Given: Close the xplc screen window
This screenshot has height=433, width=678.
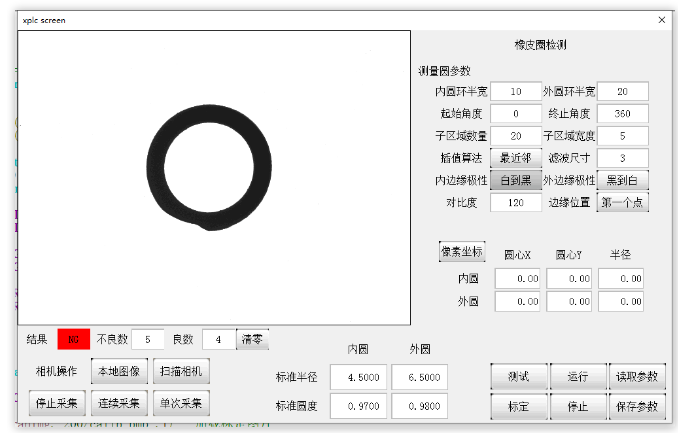Looking at the screenshot, I should coord(662,20).
